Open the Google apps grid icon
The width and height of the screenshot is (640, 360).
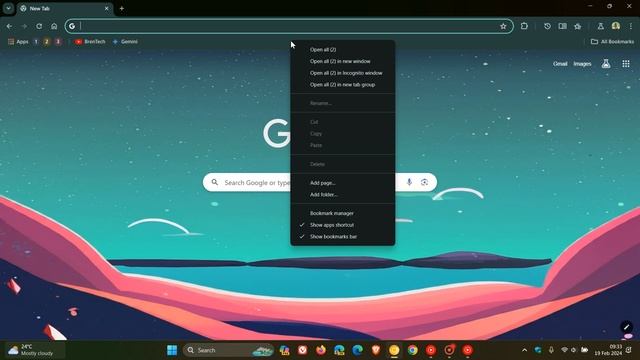tap(626, 64)
